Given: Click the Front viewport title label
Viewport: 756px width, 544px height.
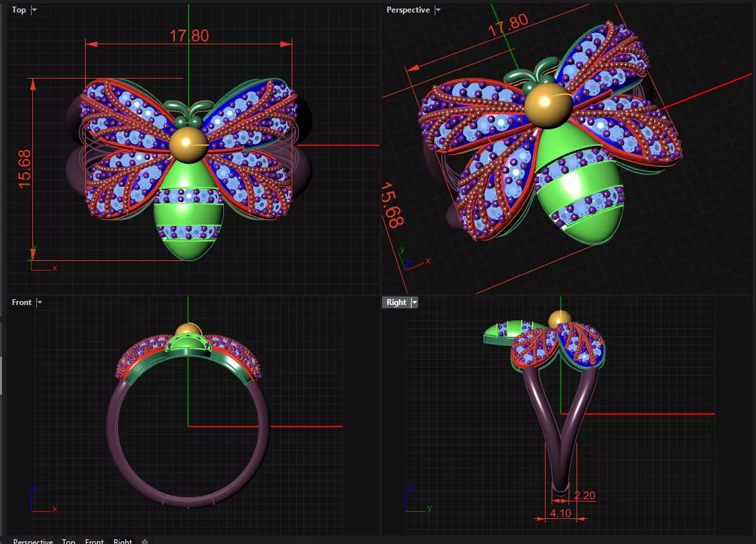Looking at the screenshot, I should pos(22,302).
